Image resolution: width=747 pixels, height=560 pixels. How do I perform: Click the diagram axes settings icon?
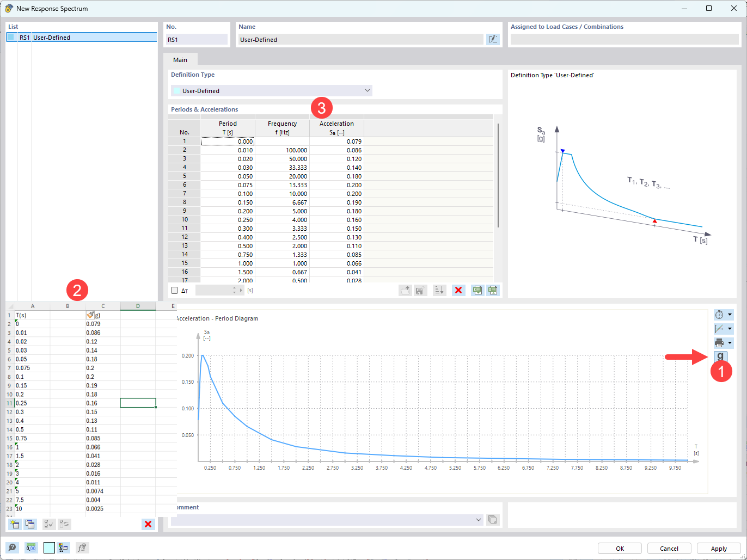pyautogui.click(x=720, y=328)
